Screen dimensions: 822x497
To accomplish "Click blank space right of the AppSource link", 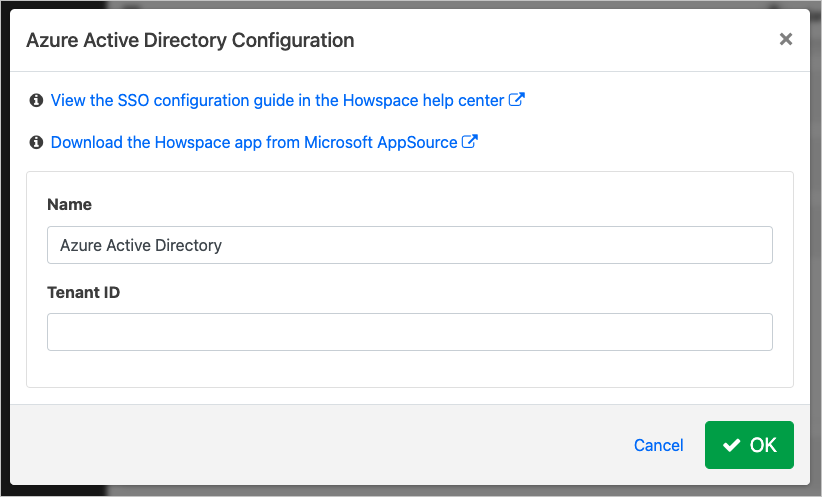I will tap(640, 143).
